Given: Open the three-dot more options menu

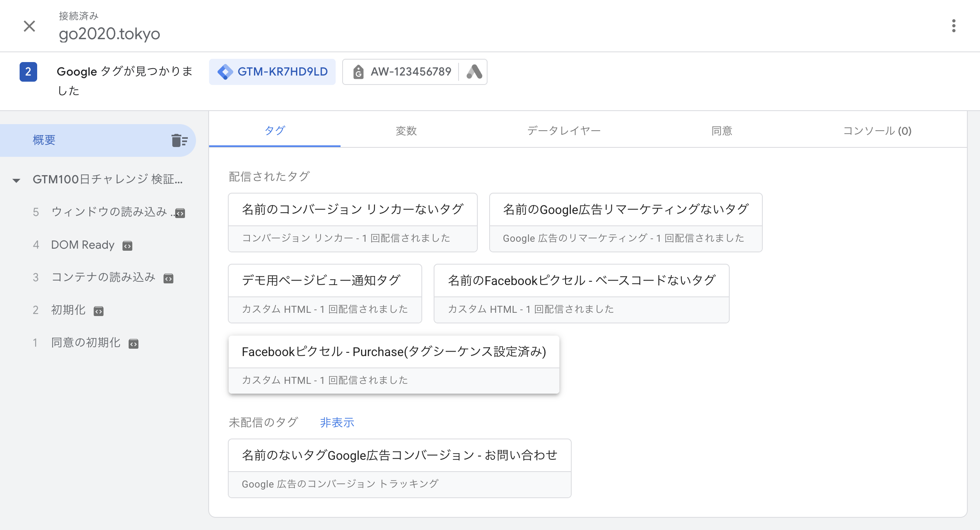Looking at the screenshot, I should [x=953, y=26].
